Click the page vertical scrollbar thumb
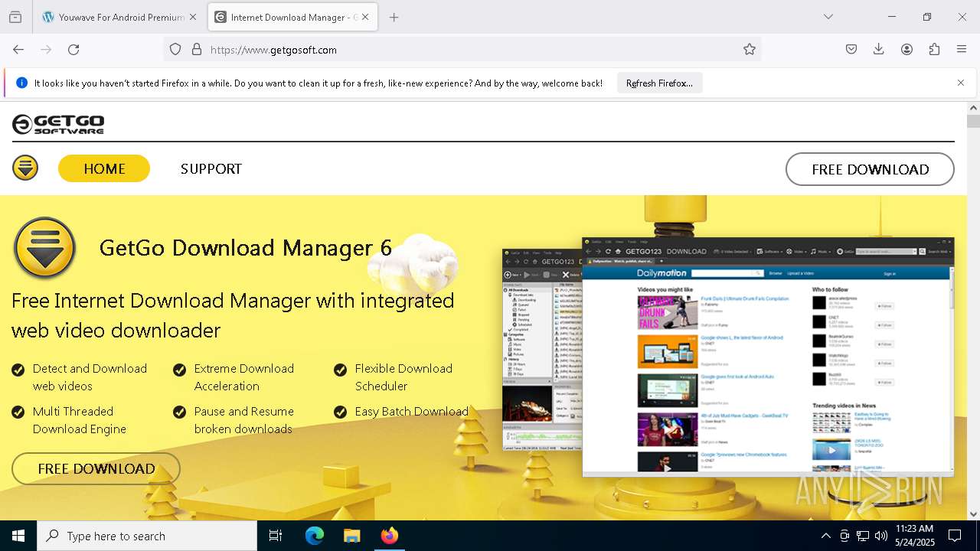The height and width of the screenshot is (551, 980). (973, 120)
